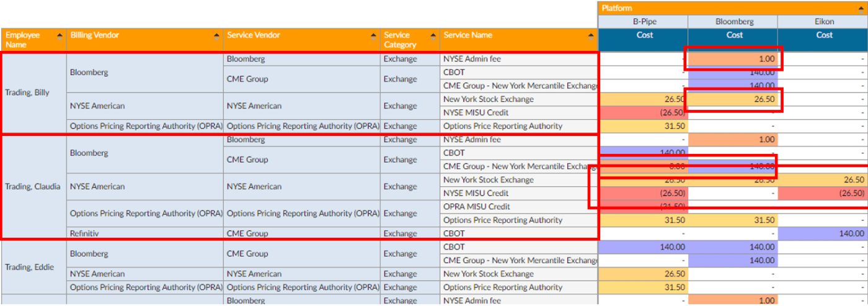The width and height of the screenshot is (868, 306).
Task: Click Billy's OPRA billing vendor cell
Action: click(x=145, y=126)
